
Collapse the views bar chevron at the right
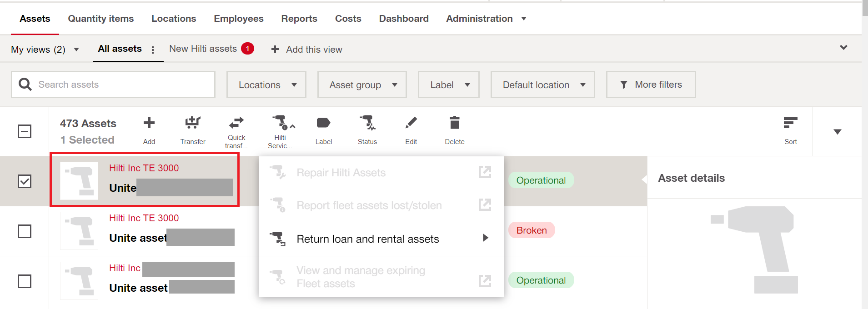point(843,47)
